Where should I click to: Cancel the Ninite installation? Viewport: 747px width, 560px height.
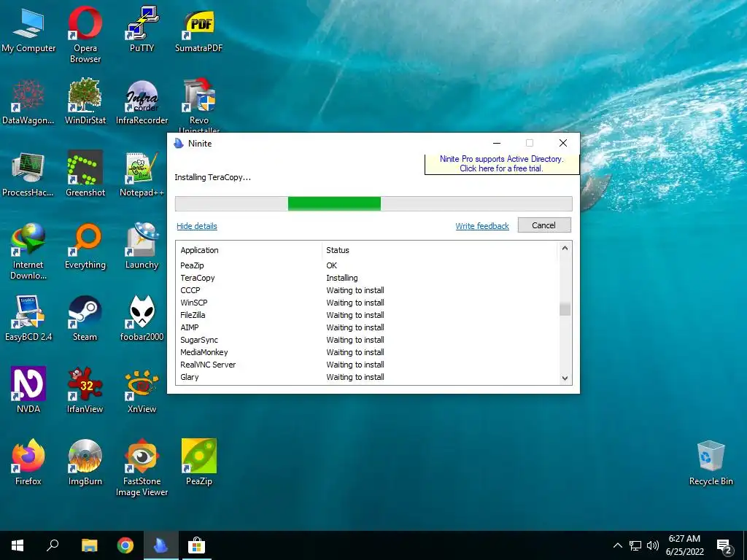click(x=544, y=225)
